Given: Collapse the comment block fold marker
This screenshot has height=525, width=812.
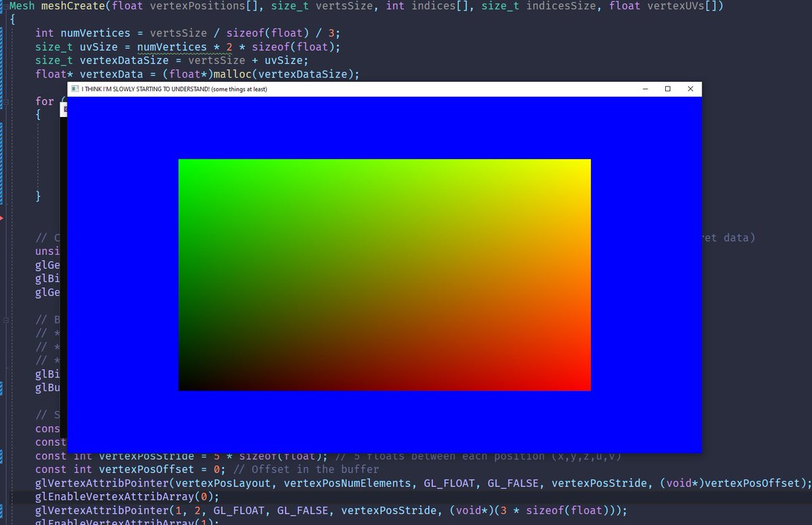Looking at the screenshot, I should 5,319.
